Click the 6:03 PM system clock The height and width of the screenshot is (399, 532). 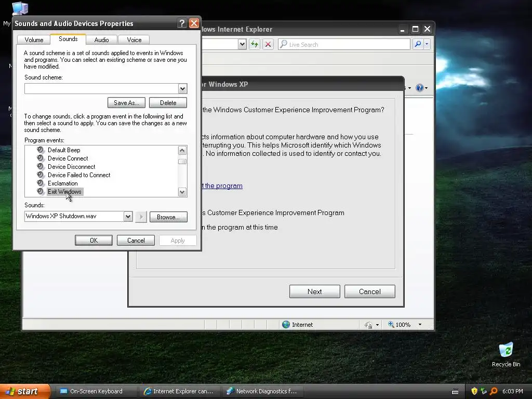pyautogui.click(x=512, y=391)
